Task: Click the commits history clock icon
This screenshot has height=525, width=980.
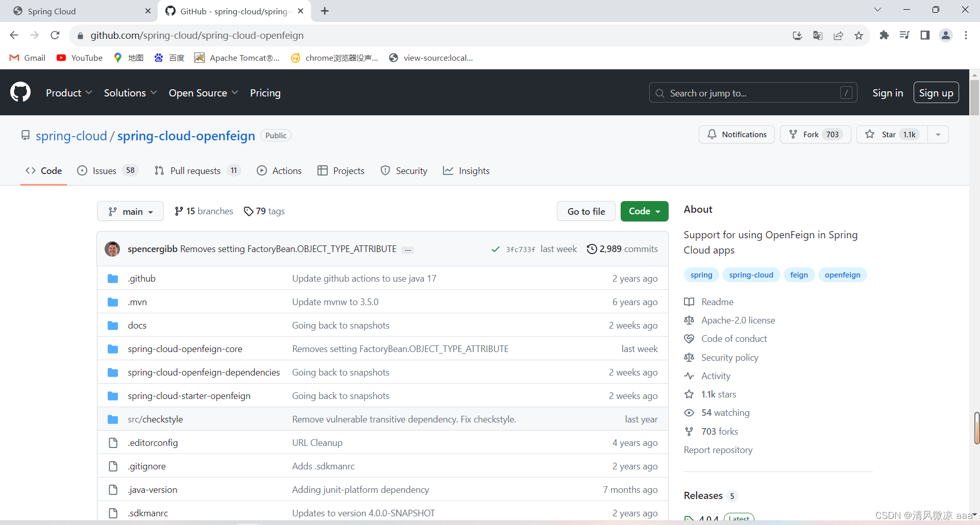Action: [x=592, y=249]
